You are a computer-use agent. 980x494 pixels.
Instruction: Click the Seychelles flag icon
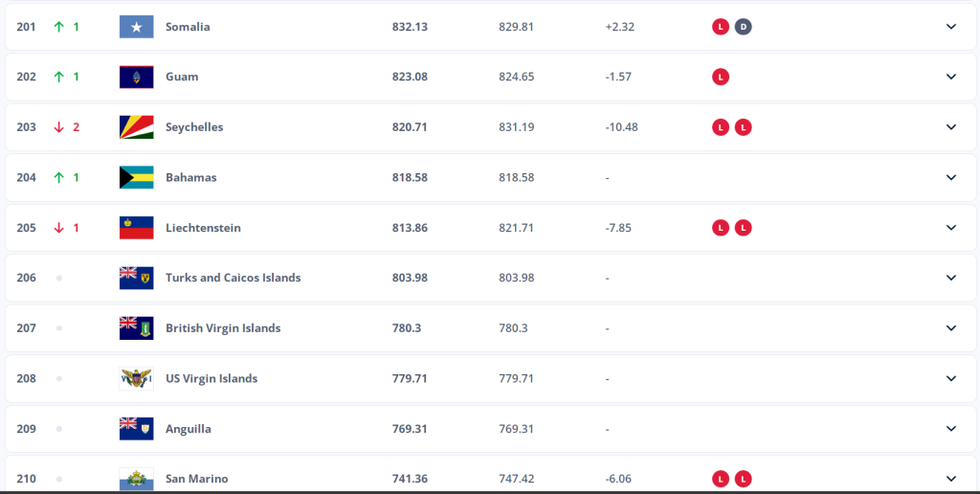tap(136, 127)
